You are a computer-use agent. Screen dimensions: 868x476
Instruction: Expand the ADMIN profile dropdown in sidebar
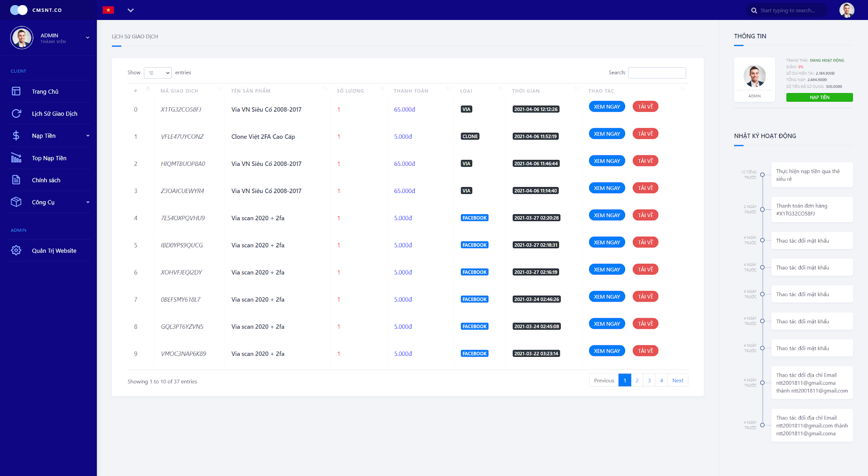point(88,38)
